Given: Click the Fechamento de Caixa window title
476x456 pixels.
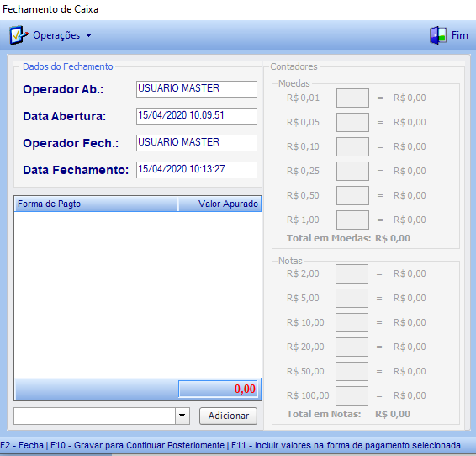Looking at the screenshot, I should [50, 9].
